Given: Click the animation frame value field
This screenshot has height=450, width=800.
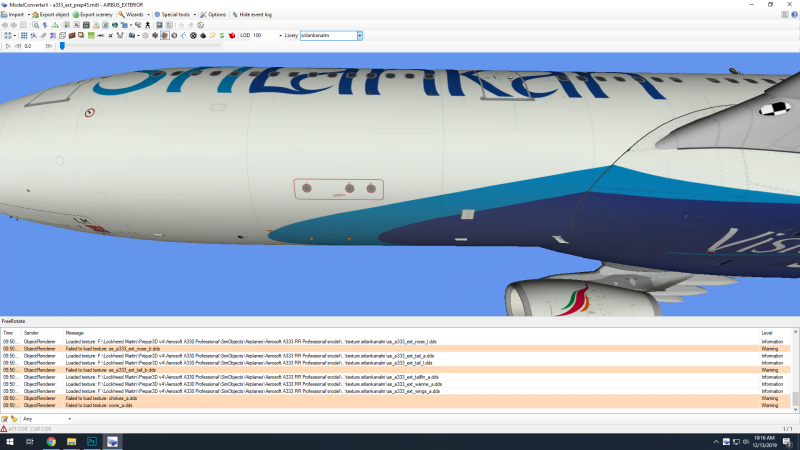Looking at the screenshot, I should pos(34,46).
